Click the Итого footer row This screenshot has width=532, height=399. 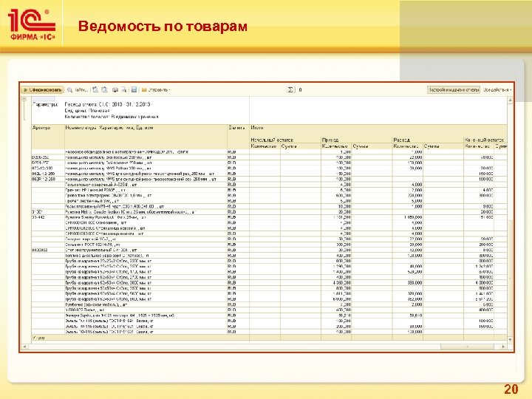(269, 338)
